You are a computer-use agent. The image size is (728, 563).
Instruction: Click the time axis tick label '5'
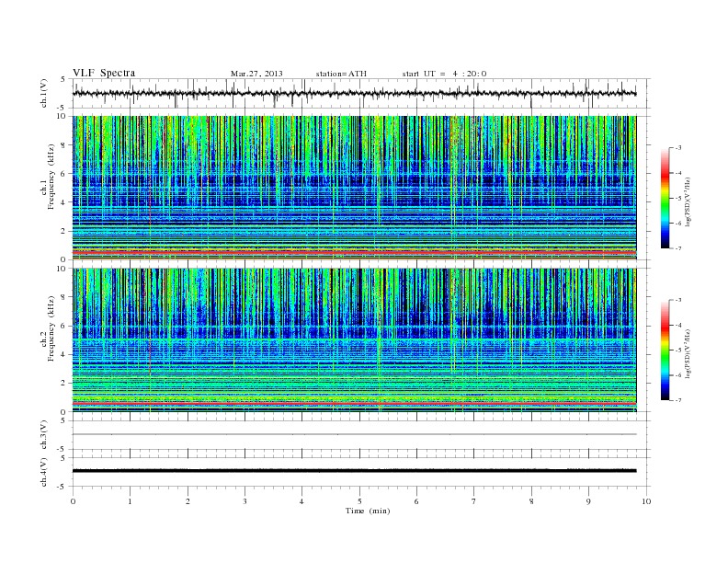359,501
